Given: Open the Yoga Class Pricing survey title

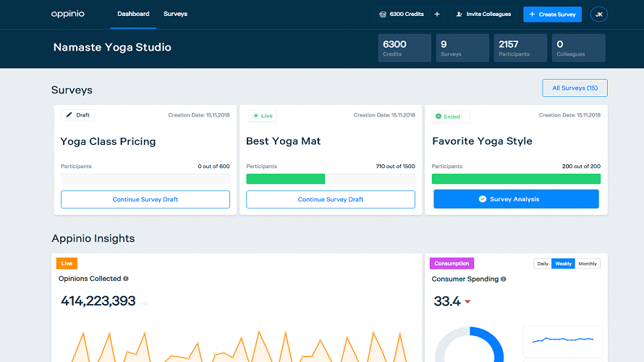Looking at the screenshot, I should click(108, 141).
